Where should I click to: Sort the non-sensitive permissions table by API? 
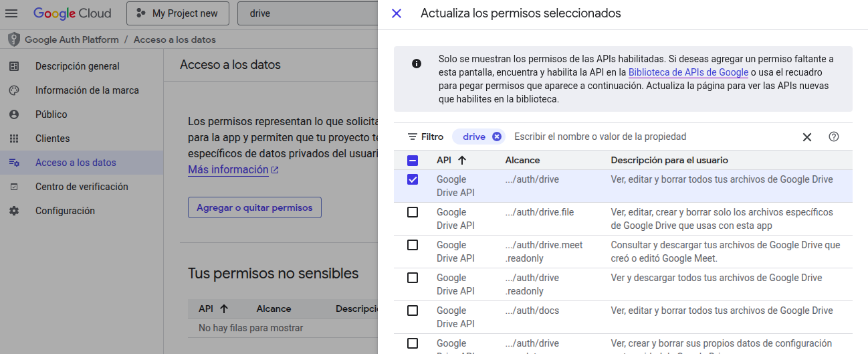pos(224,308)
